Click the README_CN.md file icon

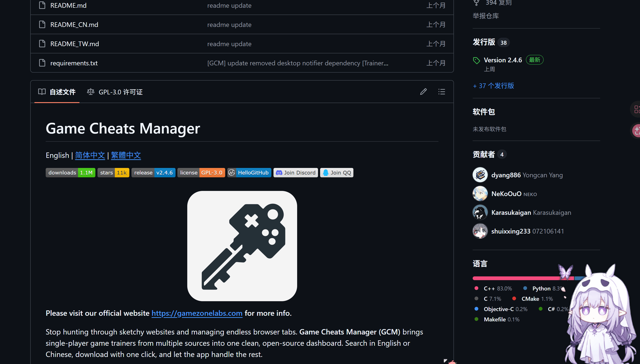(x=42, y=25)
